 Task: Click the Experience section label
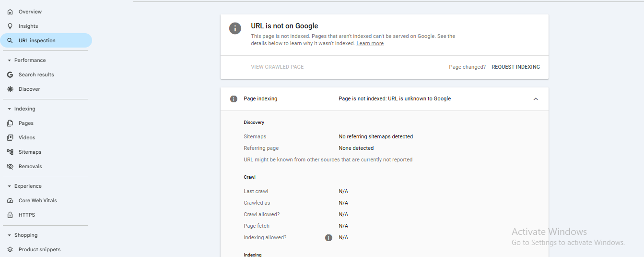pos(28,186)
